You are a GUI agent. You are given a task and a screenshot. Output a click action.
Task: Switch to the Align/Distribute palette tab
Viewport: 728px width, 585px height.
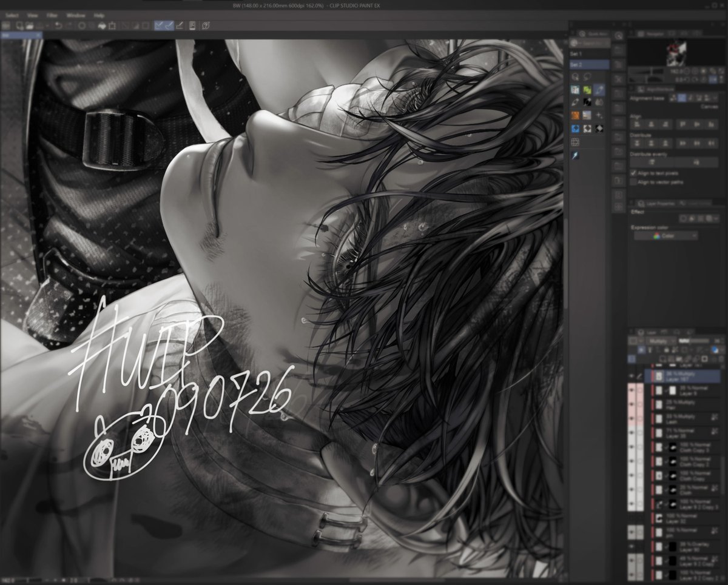click(655, 89)
